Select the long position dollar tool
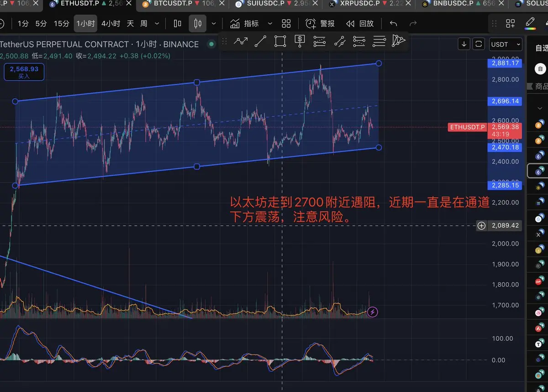This screenshot has width=548, height=392. pyautogui.click(x=300, y=41)
